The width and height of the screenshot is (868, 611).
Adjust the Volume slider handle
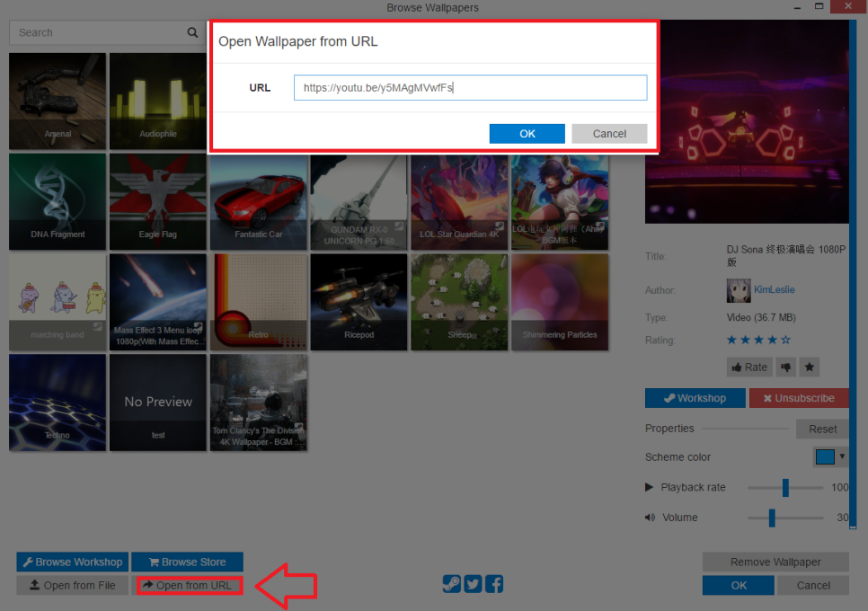tap(772, 518)
